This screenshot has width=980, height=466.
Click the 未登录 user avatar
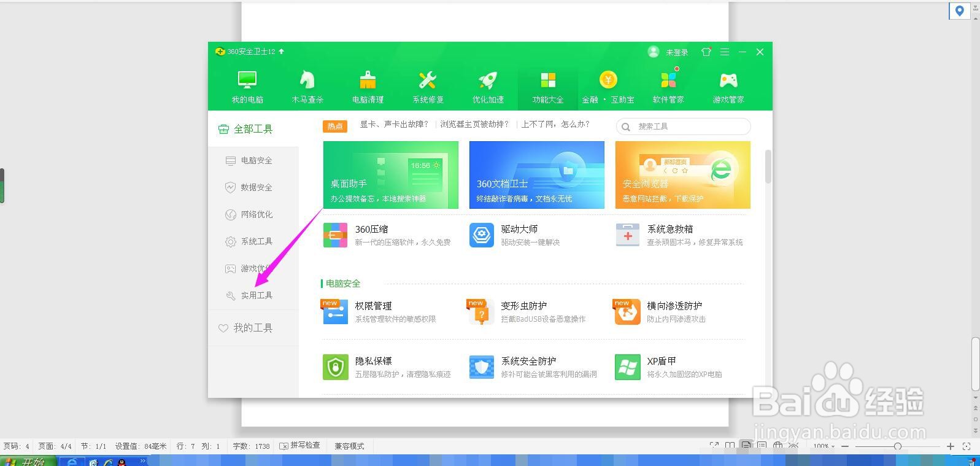pos(654,52)
